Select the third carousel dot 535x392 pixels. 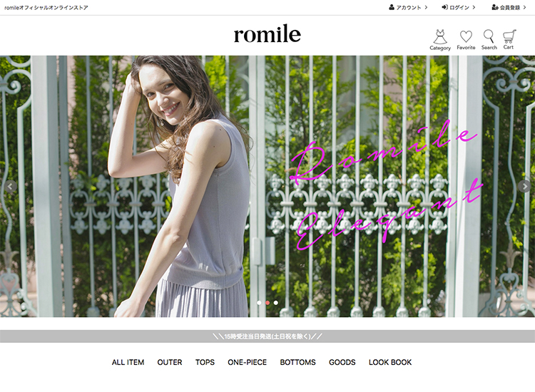(x=275, y=303)
